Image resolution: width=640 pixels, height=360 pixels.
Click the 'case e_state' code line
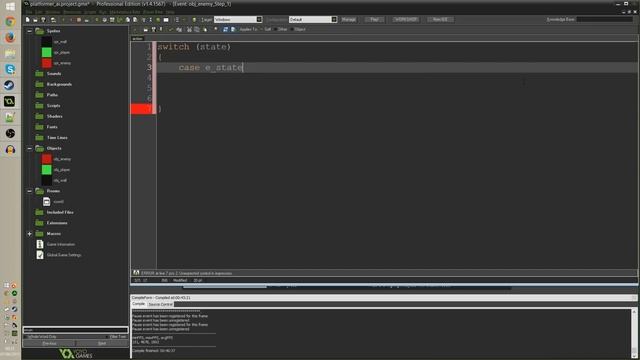(211, 67)
